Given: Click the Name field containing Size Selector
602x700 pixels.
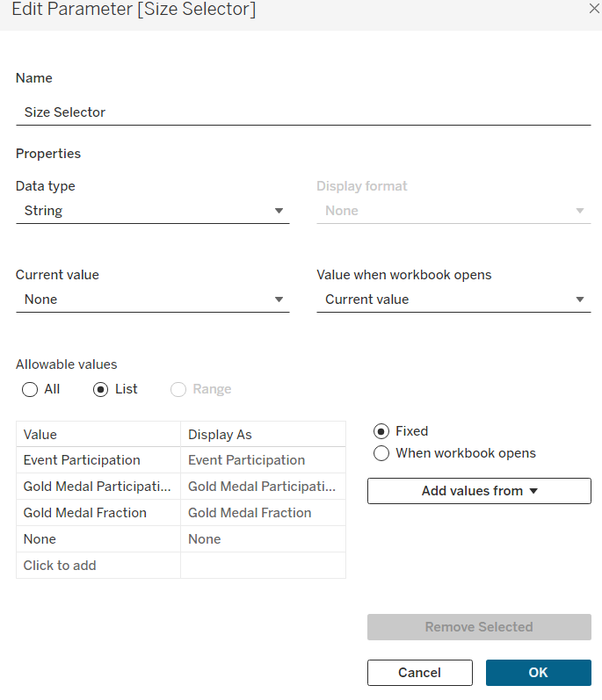Looking at the screenshot, I should point(303,112).
